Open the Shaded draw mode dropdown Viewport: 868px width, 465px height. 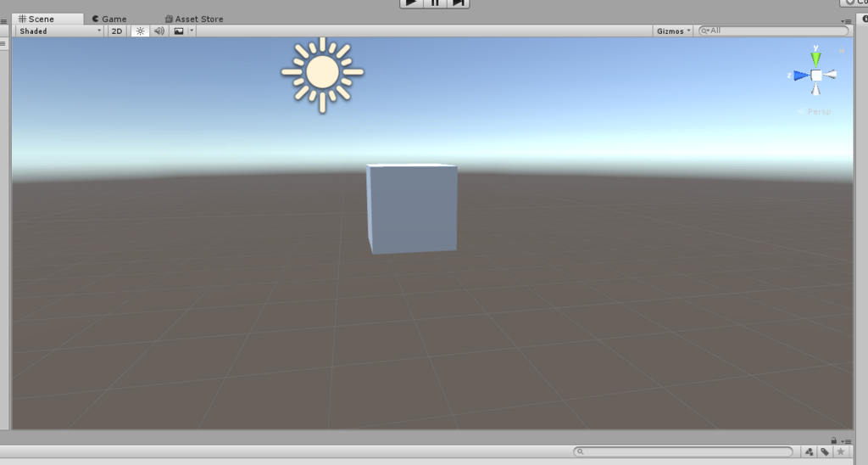[60, 31]
